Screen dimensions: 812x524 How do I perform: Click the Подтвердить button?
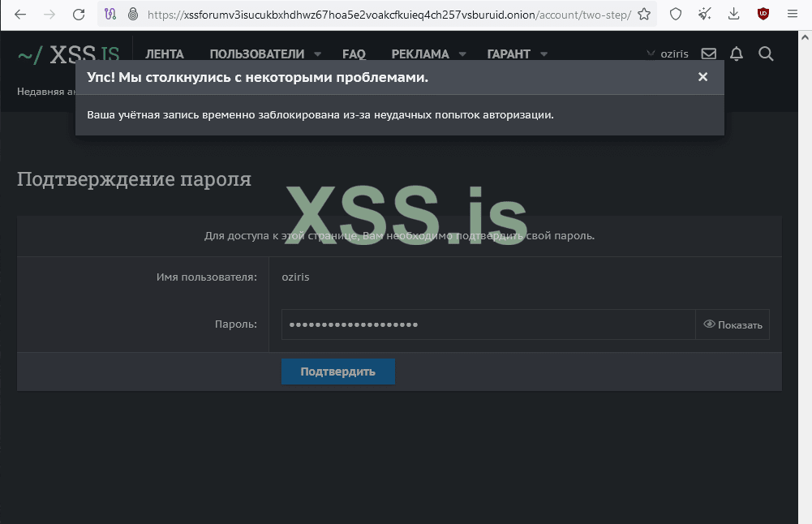(x=338, y=372)
